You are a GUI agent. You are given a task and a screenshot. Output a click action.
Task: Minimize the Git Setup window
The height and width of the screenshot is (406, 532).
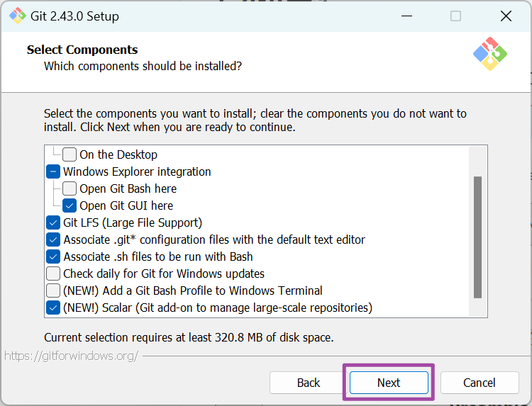pyautogui.click(x=406, y=16)
